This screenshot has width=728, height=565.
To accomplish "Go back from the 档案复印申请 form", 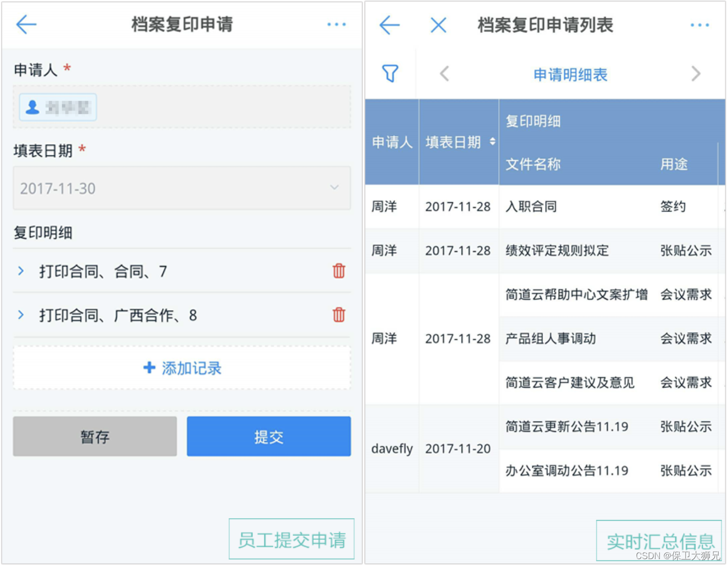I will (x=27, y=24).
